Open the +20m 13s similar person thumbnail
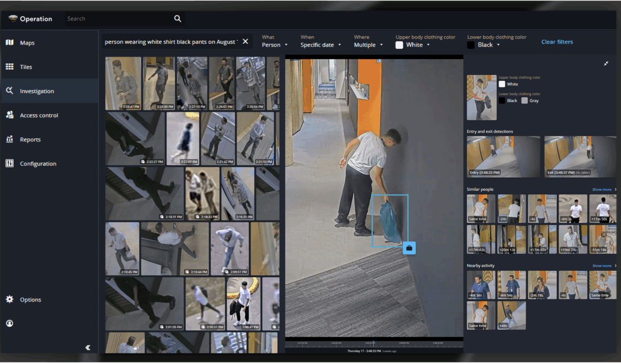Screen dimensions: 621x364 pyautogui.click(x=511, y=239)
